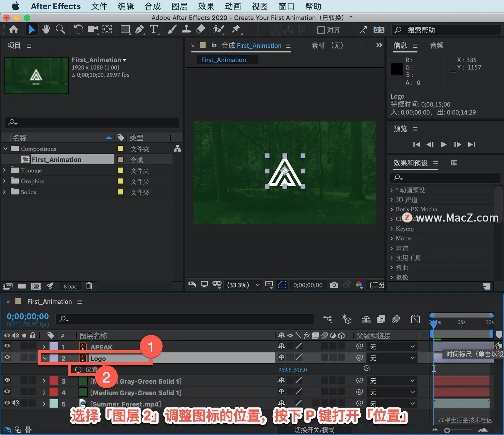Select the Rectangle shape tool
504x435 pixels.
125,30
